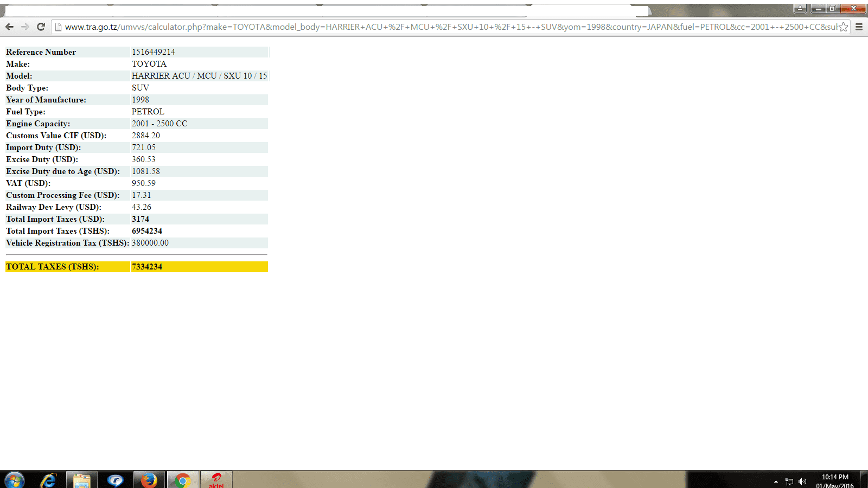Viewport: 868px width, 488px height.
Task: Click VAT amount 950.59
Action: click(x=144, y=183)
